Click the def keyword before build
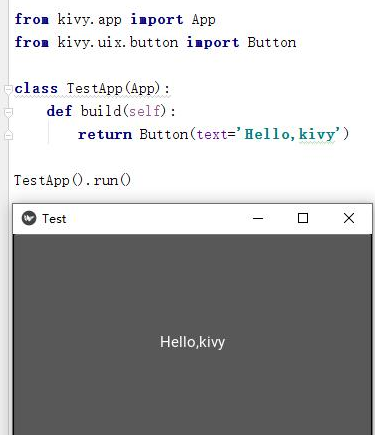Viewport: 375px width, 435px height. (59, 111)
